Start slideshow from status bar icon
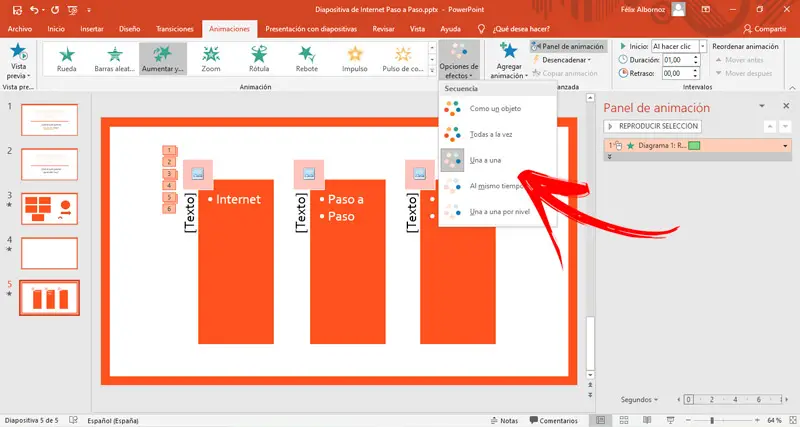This screenshot has height=427, width=800. tap(670, 420)
